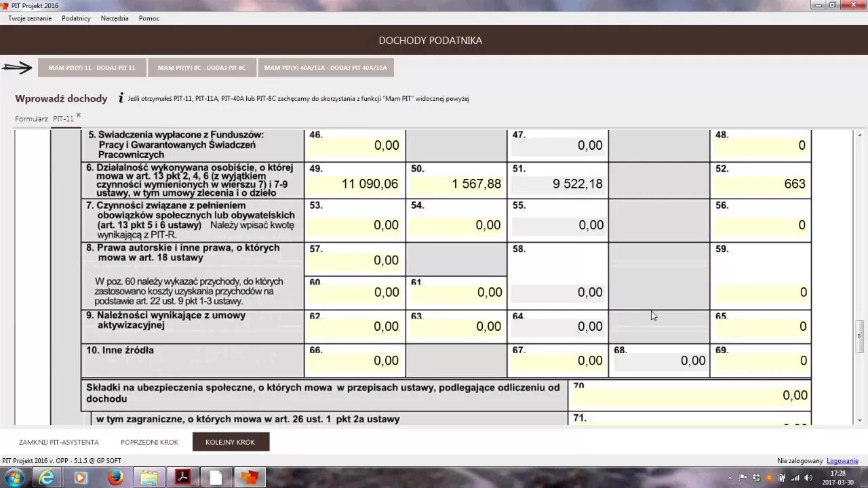
Task: Edit field 53 value 0,00
Action: (355, 225)
